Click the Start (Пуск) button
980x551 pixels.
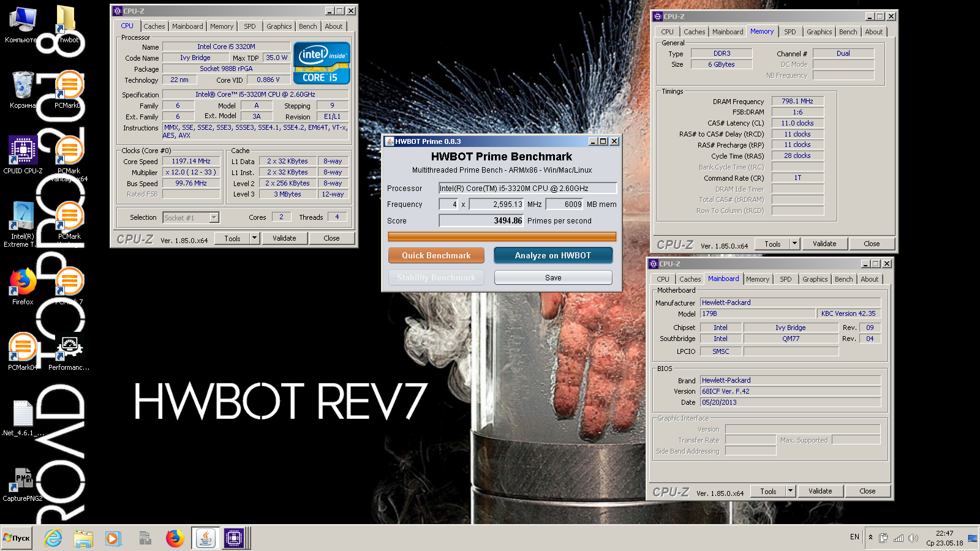17,538
